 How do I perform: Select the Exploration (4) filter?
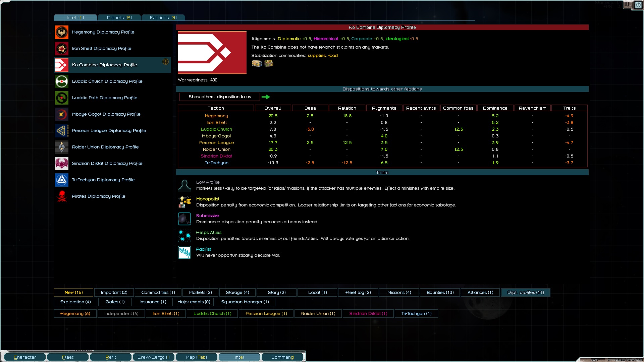tap(75, 302)
